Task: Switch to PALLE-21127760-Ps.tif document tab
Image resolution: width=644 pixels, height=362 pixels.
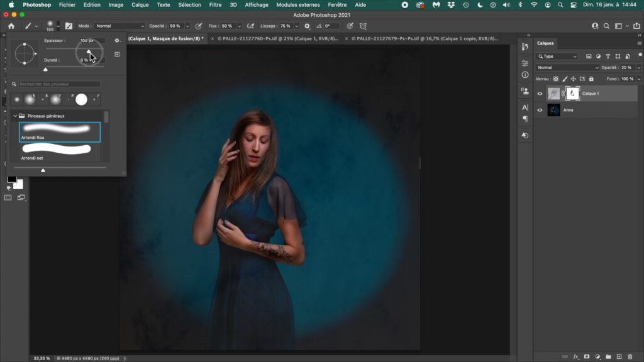Action: coord(277,38)
